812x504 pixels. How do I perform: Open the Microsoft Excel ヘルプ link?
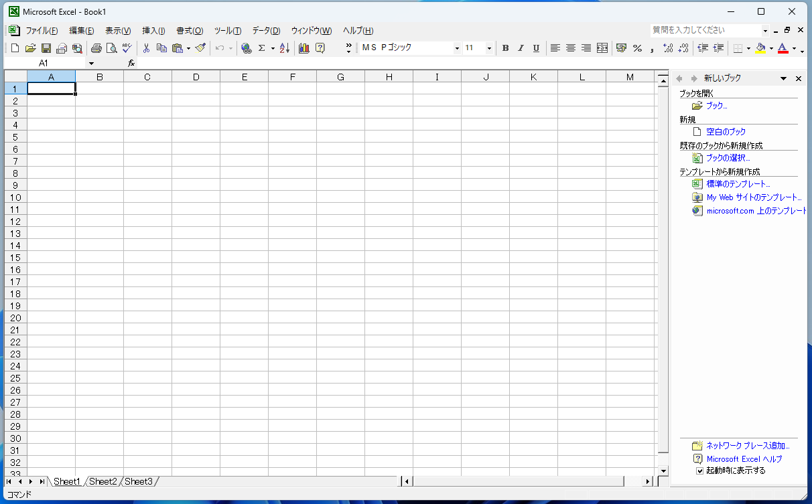point(744,458)
